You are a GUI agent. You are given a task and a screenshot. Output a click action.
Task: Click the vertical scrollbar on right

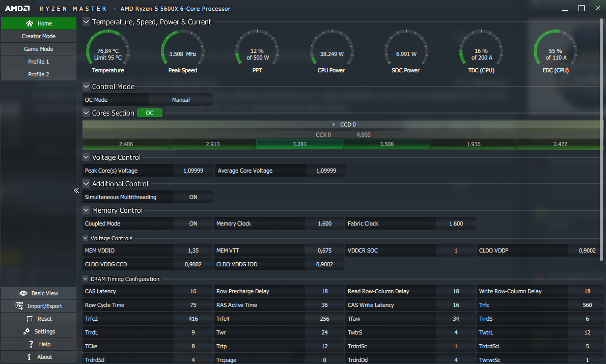tap(601, 140)
